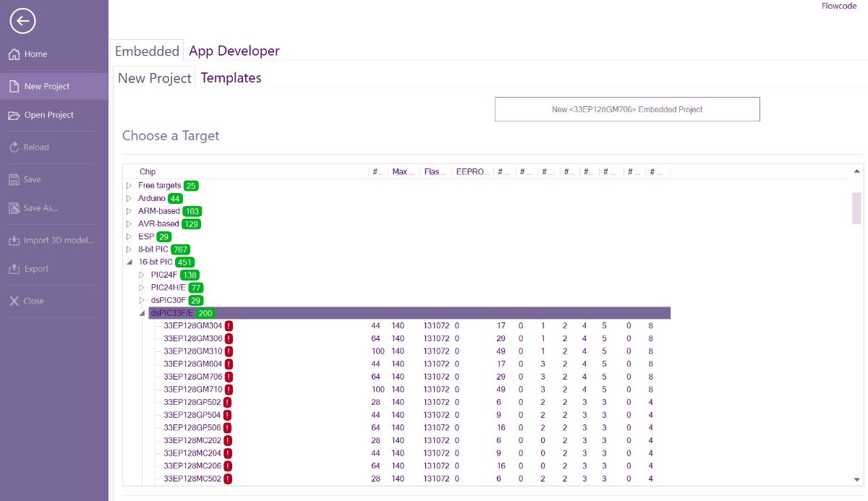
Task: Expand the dsPIC30F subgroup
Action: (142, 300)
